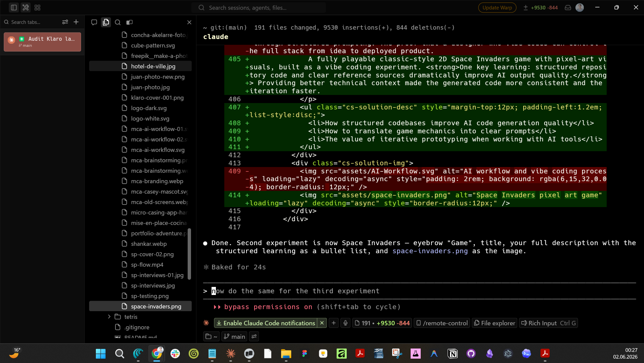Select juan-photo-new.png in file tree
Screen dimensions: 644x363
coord(140,77)
